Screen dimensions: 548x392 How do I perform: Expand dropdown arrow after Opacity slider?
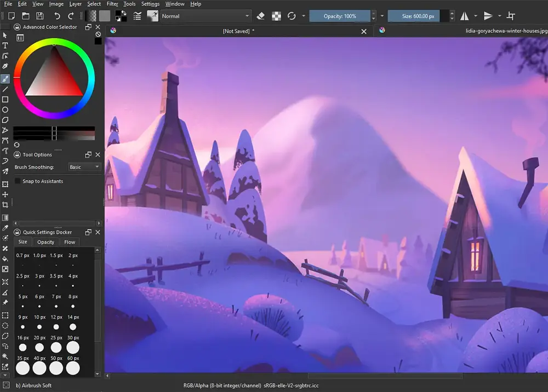(x=382, y=16)
